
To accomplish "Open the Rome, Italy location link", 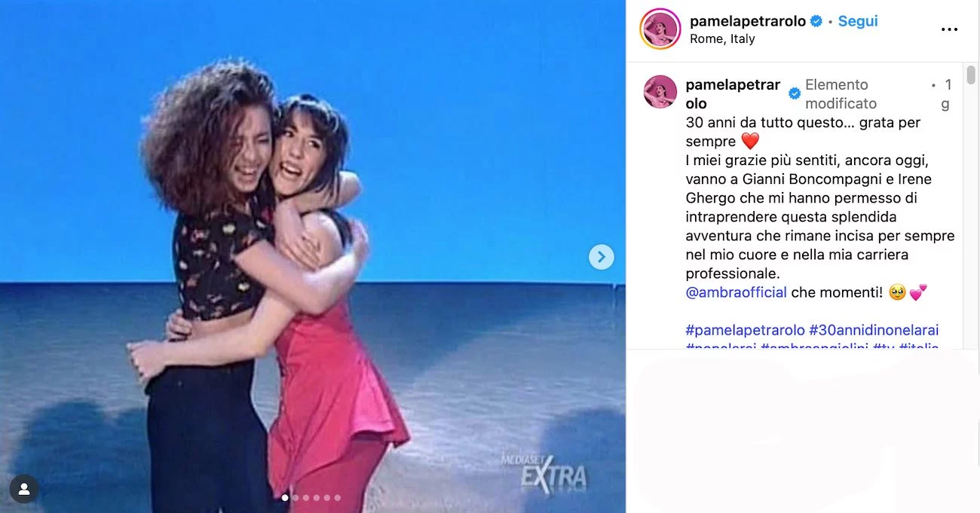I will tap(722, 39).
